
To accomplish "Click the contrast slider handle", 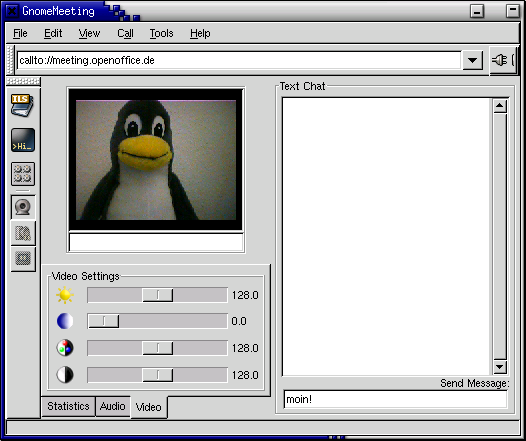I will (158, 375).
